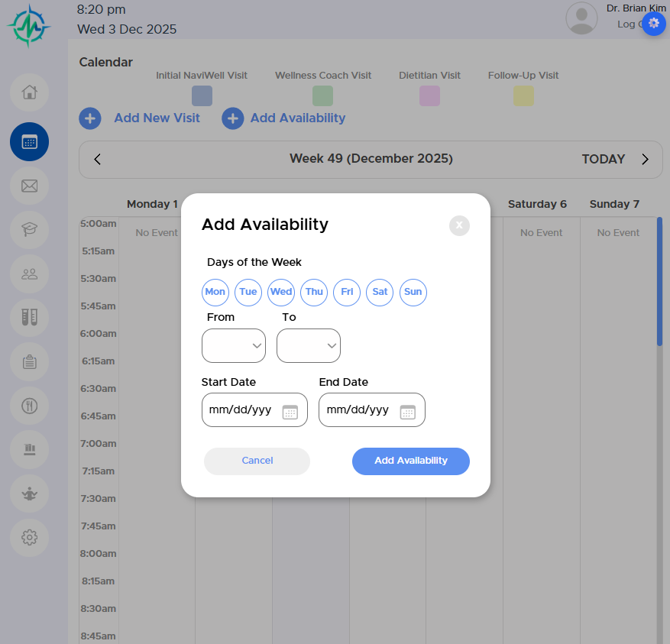
Task: Confirm with the blue Add Availability button
Action: 410,461
